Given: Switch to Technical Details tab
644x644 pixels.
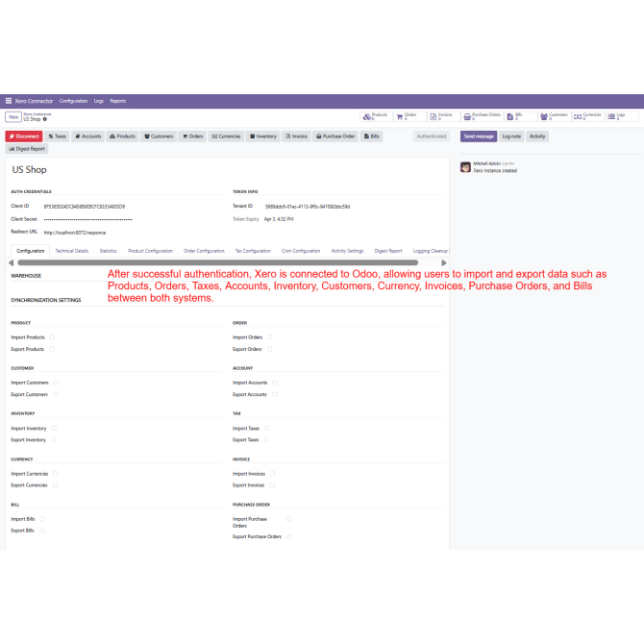Looking at the screenshot, I should [72, 251].
